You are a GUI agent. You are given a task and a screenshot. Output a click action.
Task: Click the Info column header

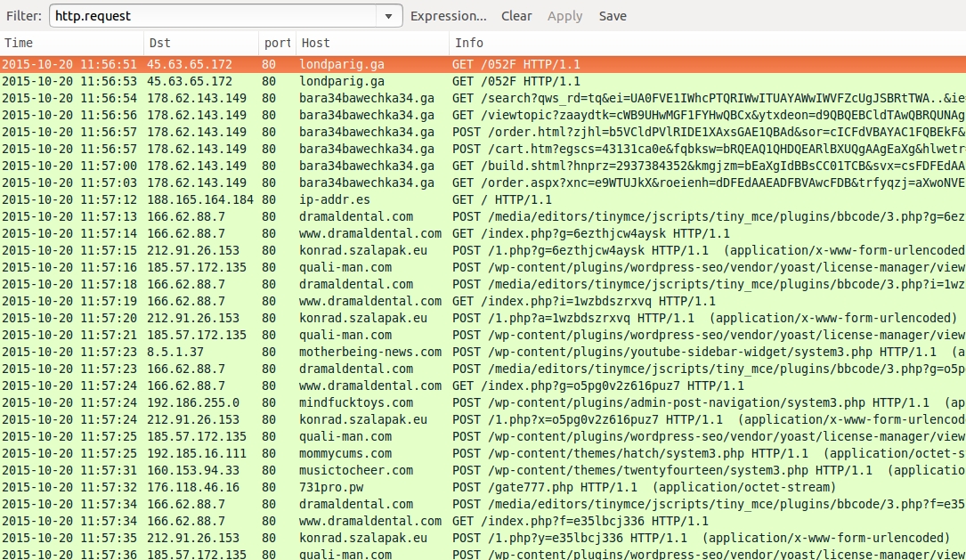(703, 43)
